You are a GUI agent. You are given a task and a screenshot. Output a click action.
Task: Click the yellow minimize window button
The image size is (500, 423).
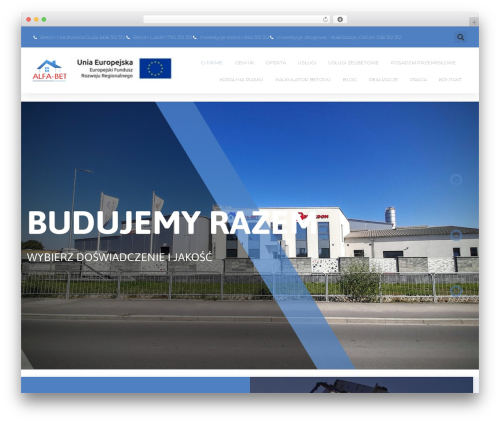pos(36,20)
